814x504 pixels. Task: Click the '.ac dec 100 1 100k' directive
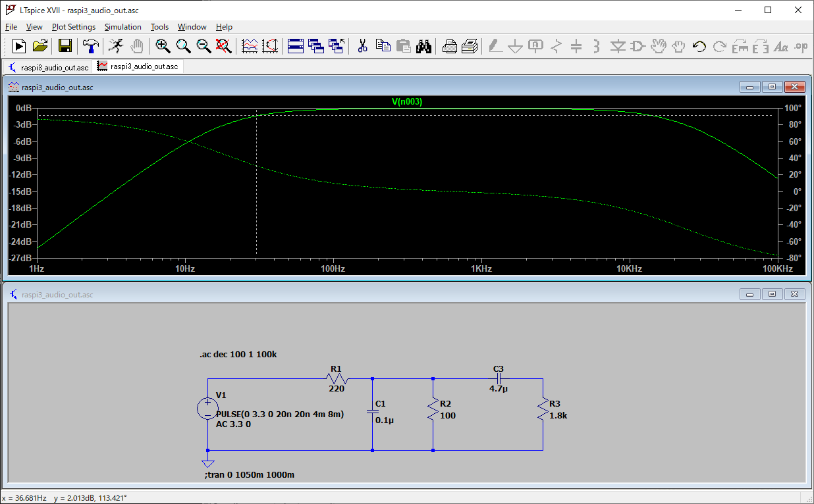tap(238, 354)
